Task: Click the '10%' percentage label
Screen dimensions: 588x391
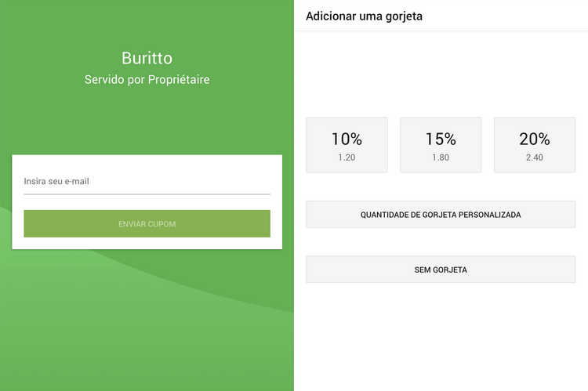Action: (347, 139)
